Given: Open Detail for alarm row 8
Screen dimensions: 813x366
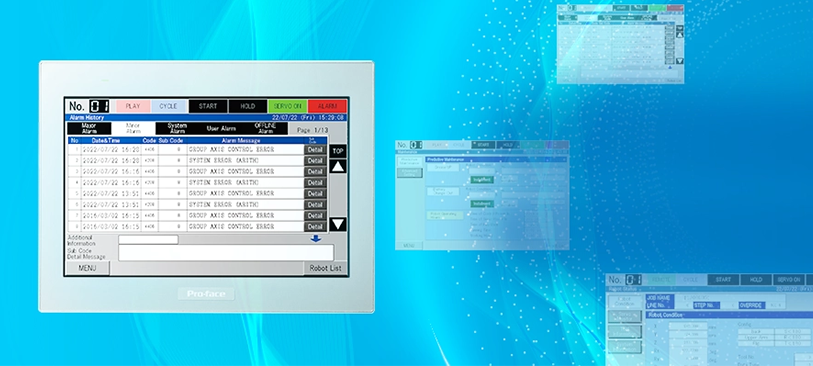Looking at the screenshot, I should click(315, 227).
